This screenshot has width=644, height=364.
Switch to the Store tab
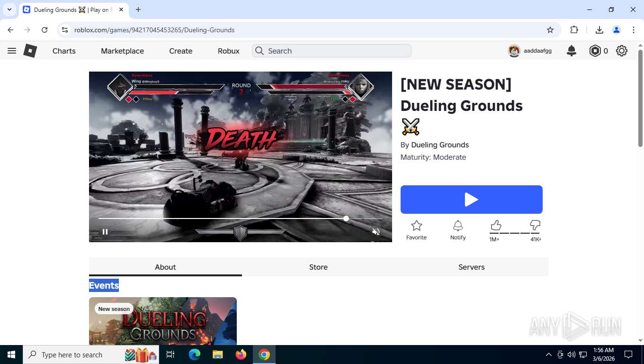pos(318,267)
